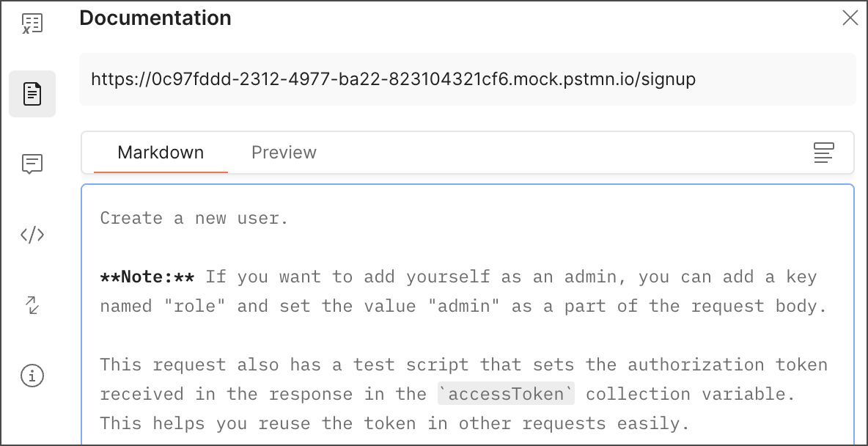Click the bold Note: label in the editor
The image size is (868, 446).
[147, 277]
